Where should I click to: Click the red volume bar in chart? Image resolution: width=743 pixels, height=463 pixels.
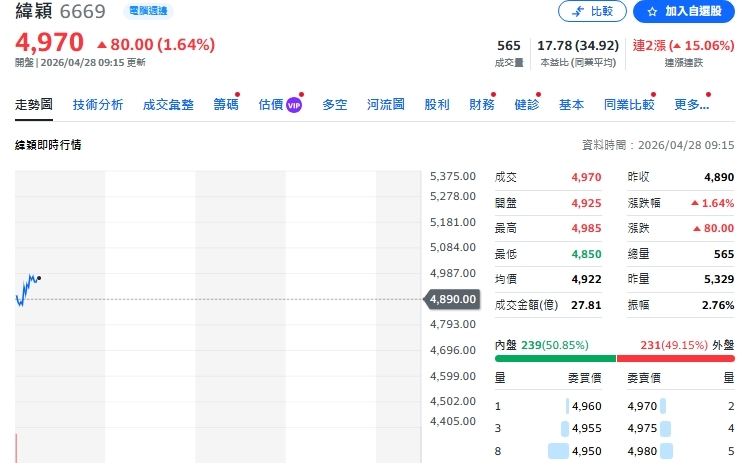click(17, 448)
